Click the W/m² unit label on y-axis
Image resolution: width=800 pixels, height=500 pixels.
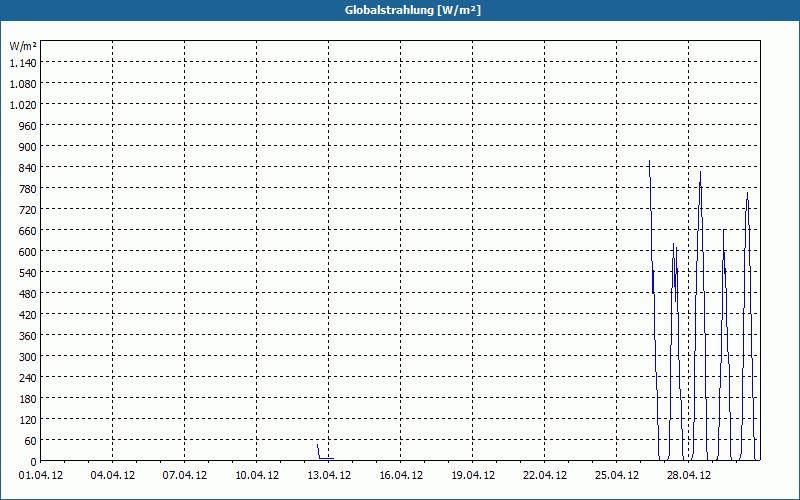(23, 46)
